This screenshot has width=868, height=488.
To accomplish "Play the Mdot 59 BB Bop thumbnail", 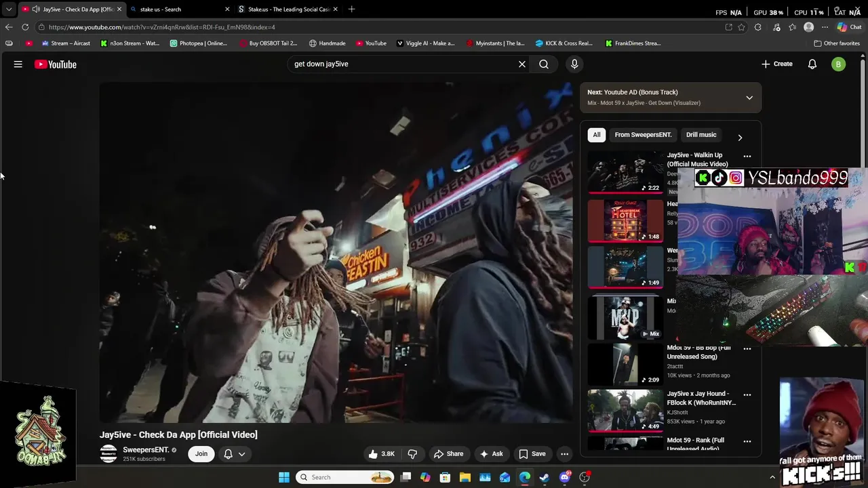I will [x=625, y=365].
